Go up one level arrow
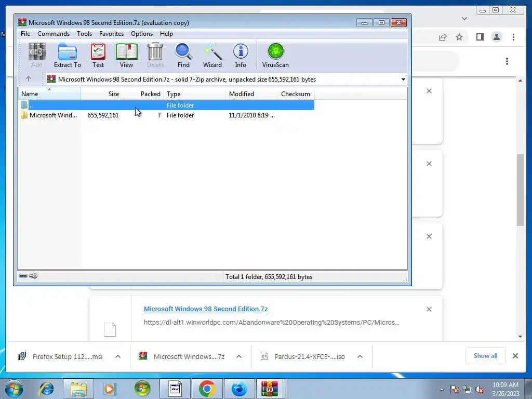The image size is (532, 399). 29,79
